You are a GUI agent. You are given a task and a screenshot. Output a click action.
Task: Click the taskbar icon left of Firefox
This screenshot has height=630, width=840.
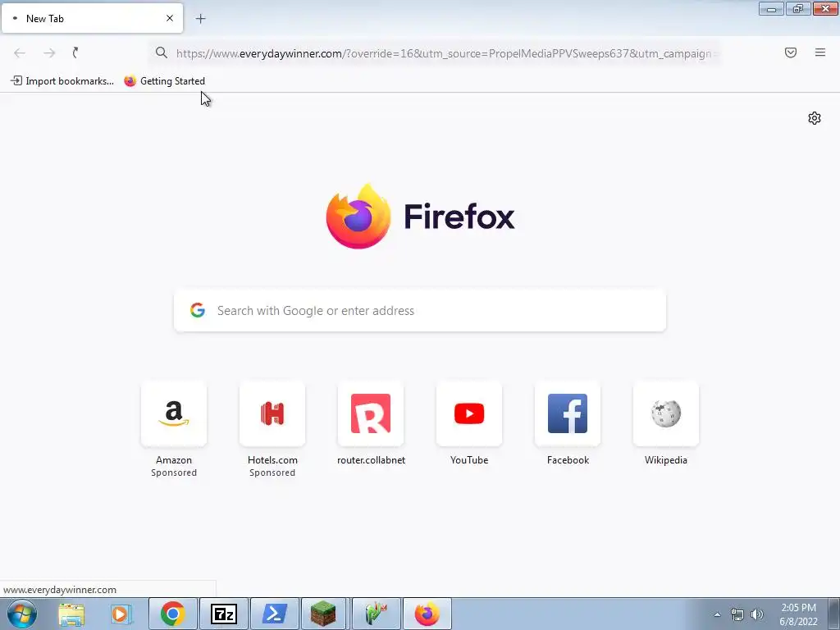coord(376,614)
